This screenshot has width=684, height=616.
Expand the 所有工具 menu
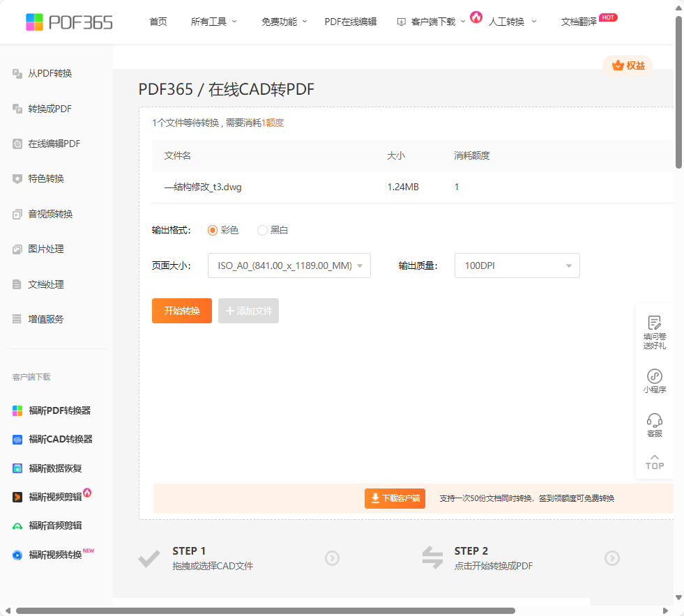214,22
